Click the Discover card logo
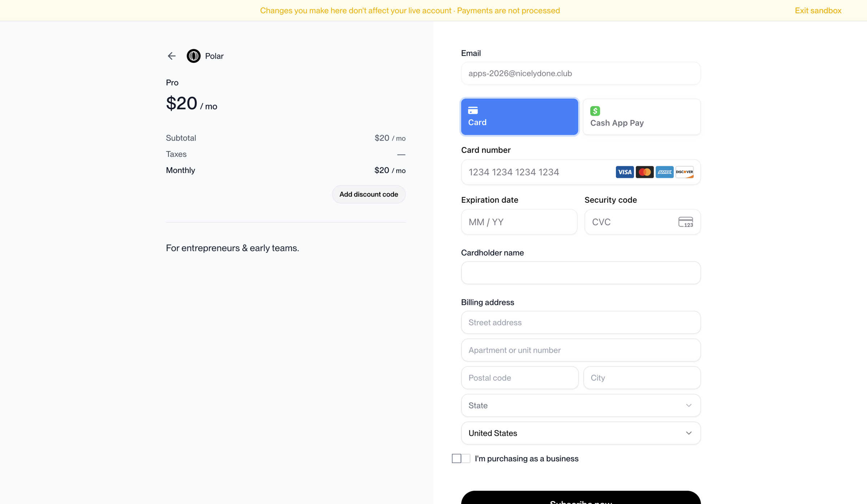Viewport: 867px width, 504px height. (684, 172)
